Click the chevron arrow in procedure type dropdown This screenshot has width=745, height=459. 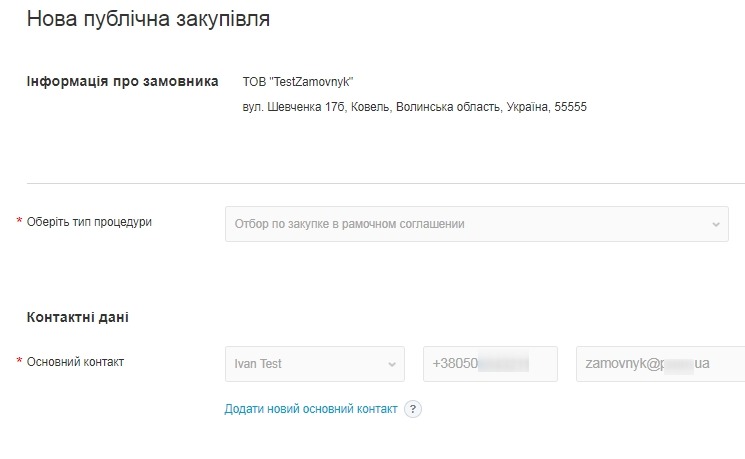click(716, 224)
